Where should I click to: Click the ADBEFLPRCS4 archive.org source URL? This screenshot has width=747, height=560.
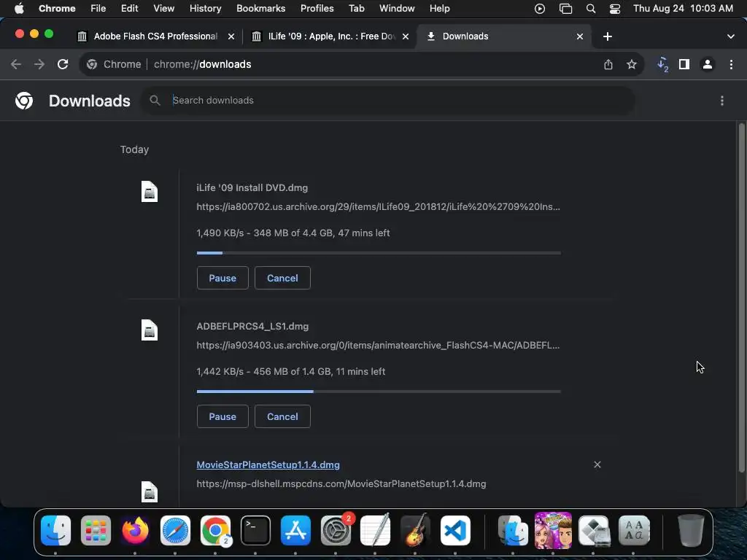coord(379,345)
